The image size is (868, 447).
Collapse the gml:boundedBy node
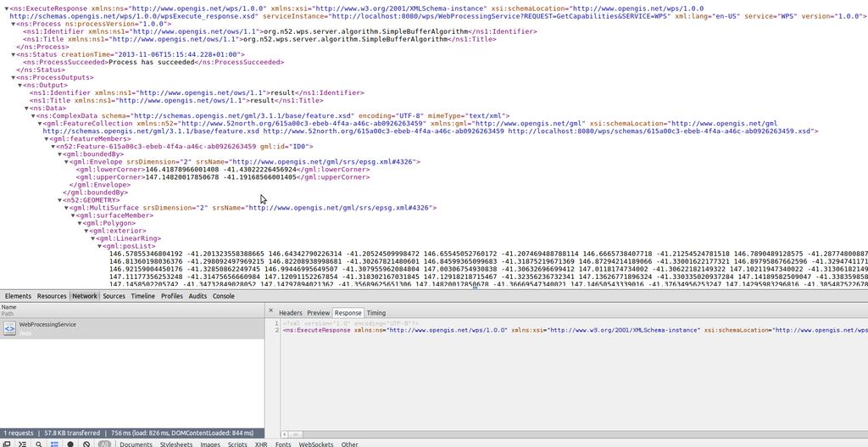point(60,154)
